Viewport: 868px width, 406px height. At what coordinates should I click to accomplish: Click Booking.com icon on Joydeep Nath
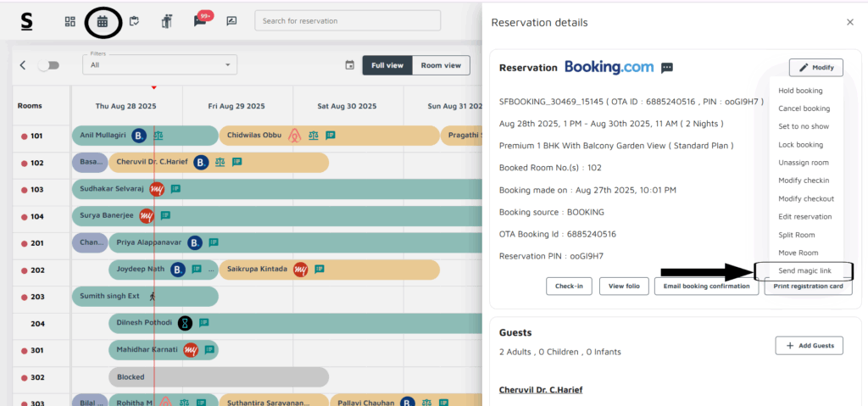click(177, 270)
